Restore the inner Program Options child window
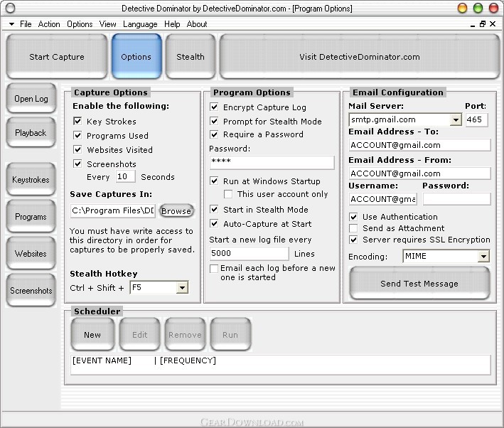504x428 pixels. click(x=483, y=24)
